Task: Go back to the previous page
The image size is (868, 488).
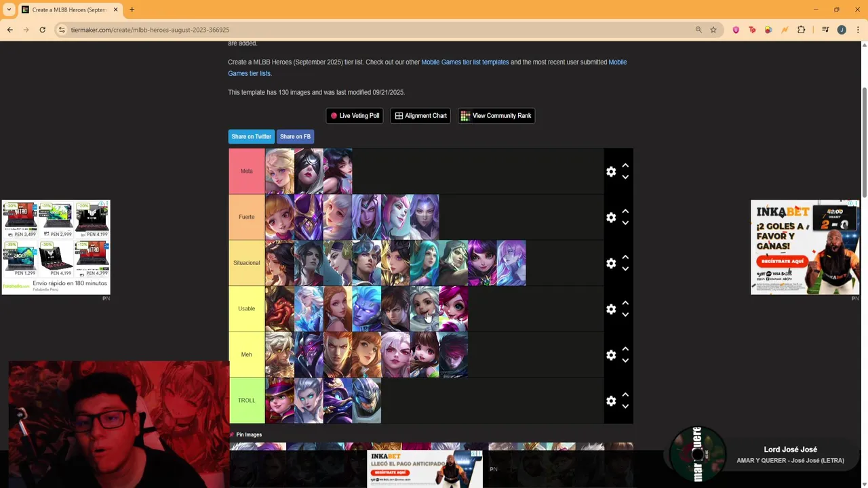Action: click(x=9, y=30)
